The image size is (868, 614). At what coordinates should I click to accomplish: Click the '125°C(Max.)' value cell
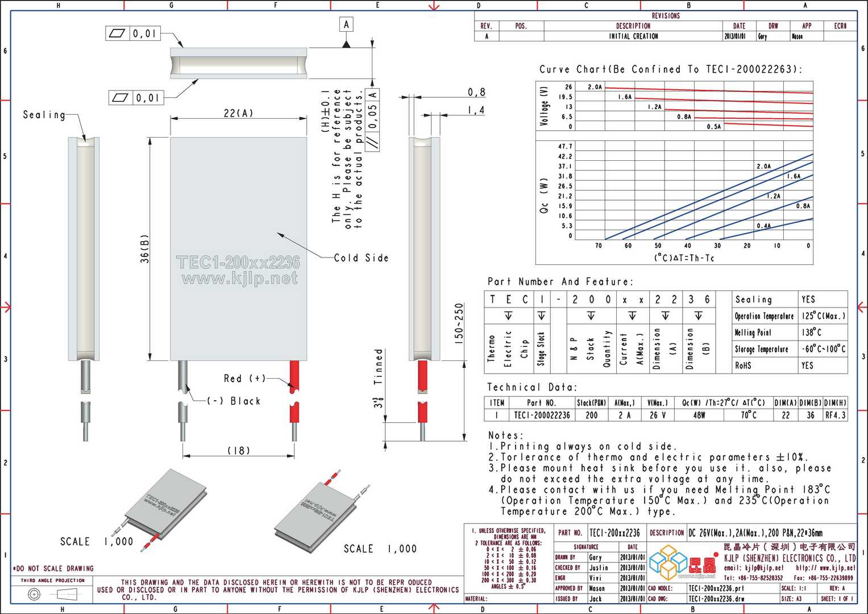[823, 316]
